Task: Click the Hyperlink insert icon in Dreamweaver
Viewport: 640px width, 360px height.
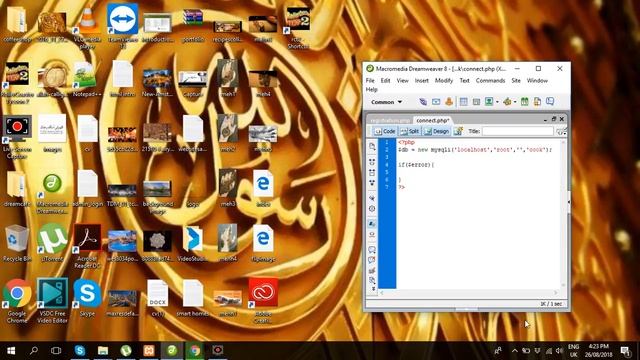Action: pyautogui.click(x=423, y=102)
